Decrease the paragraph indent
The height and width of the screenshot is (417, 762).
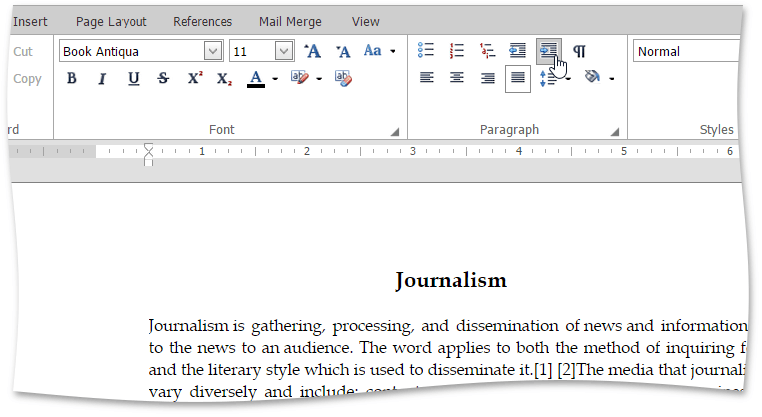point(517,51)
